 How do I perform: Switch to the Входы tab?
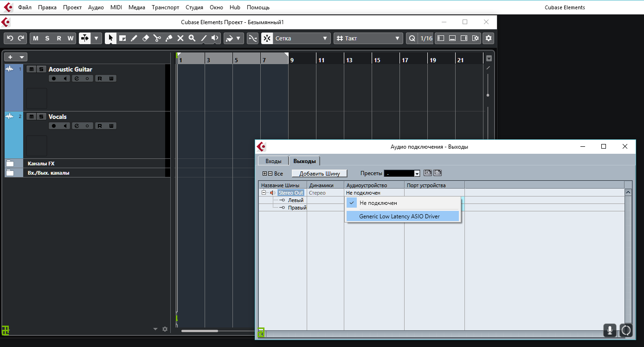273,161
